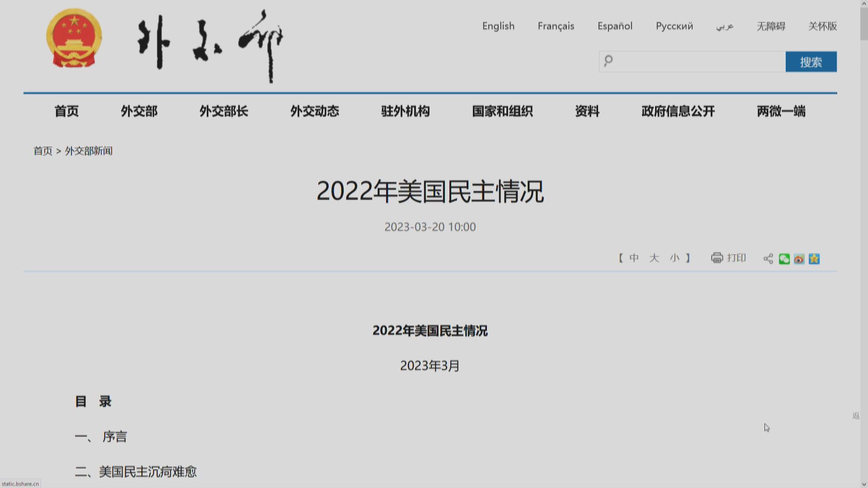The height and width of the screenshot is (488, 868).
Task: Click the national emblem logo
Action: point(74,37)
